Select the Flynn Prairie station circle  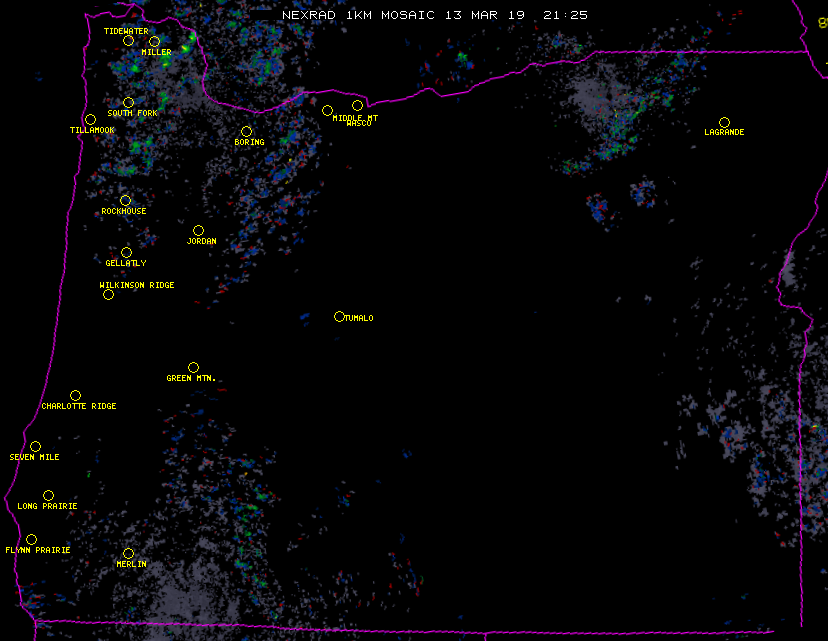[31, 540]
